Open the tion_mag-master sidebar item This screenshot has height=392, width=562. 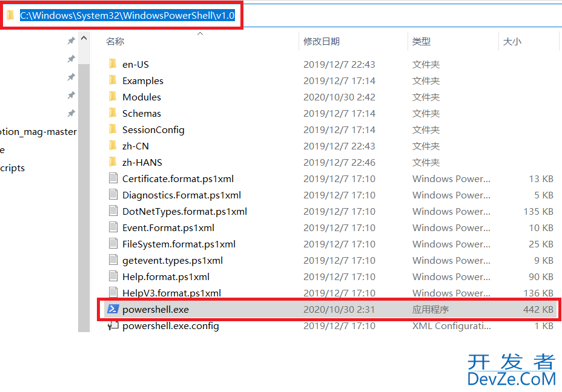click(38, 132)
